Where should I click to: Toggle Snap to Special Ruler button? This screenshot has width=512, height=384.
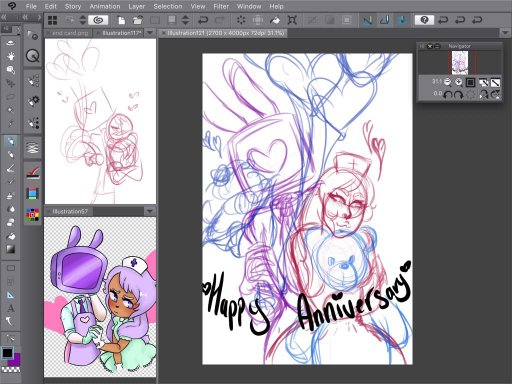(385, 20)
